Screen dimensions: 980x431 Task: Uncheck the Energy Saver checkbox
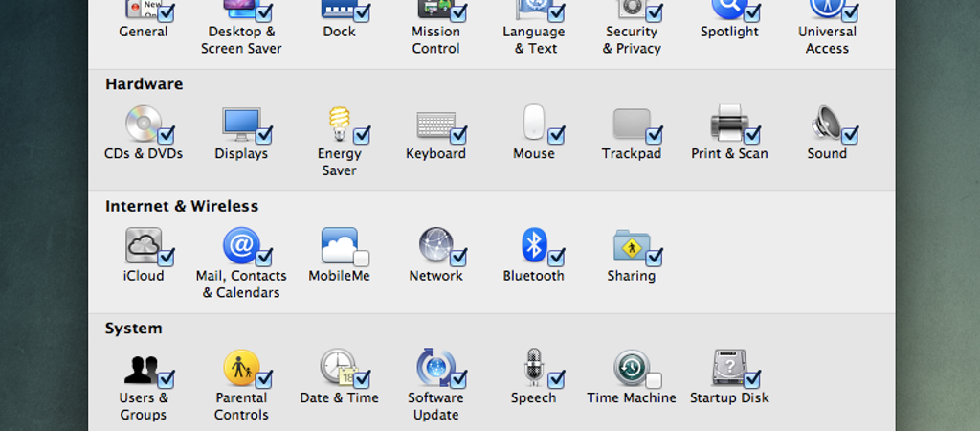(x=361, y=135)
